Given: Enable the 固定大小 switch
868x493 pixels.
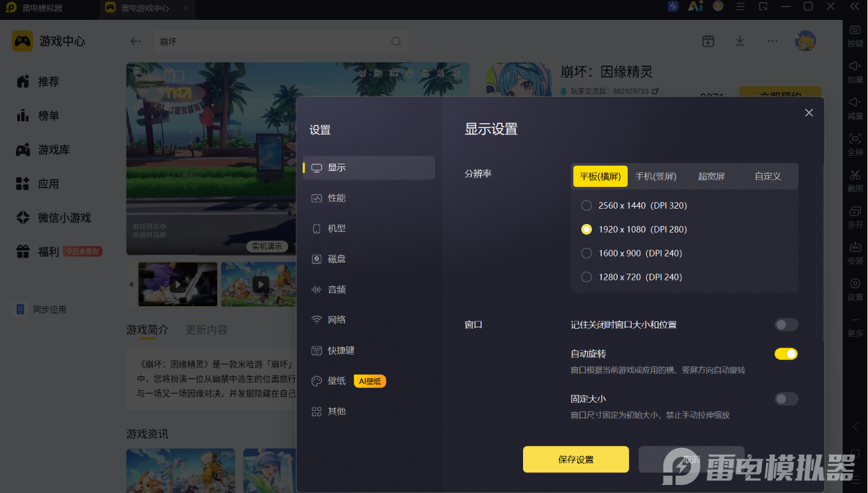Looking at the screenshot, I should pos(787,399).
